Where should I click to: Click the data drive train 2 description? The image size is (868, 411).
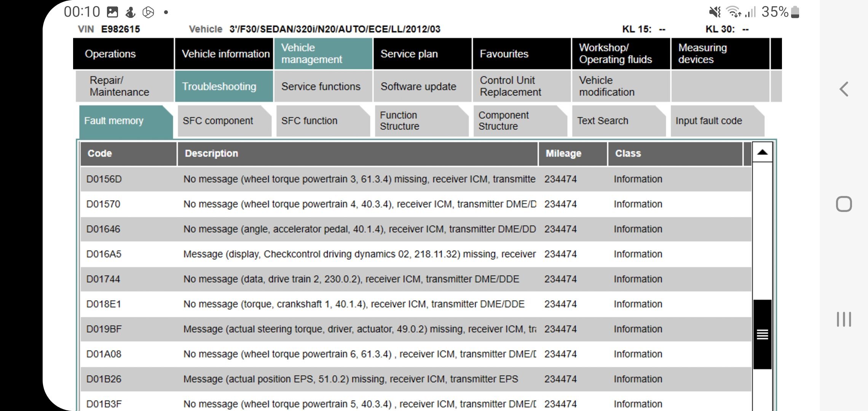(351, 279)
